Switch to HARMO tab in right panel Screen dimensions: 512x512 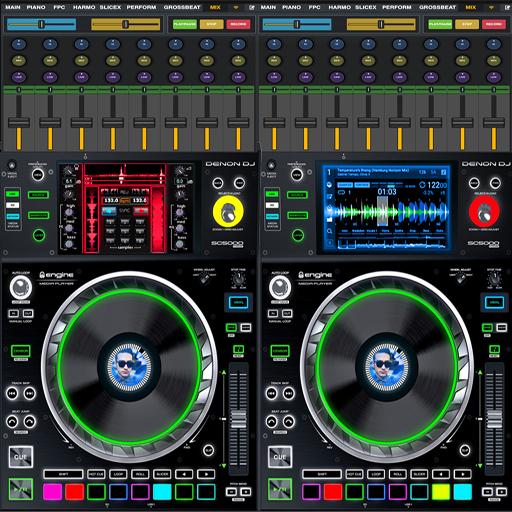pyautogui.click(x=340, y=7)
